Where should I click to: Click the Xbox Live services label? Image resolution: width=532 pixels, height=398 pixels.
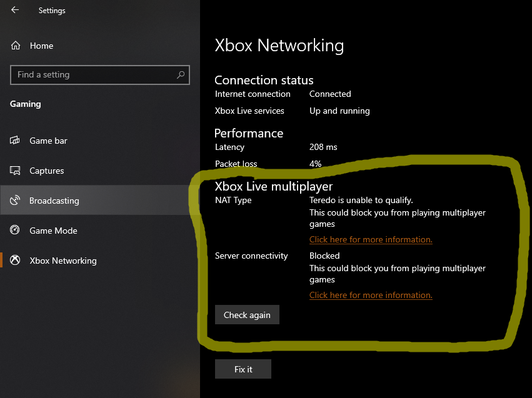point(249,111)
